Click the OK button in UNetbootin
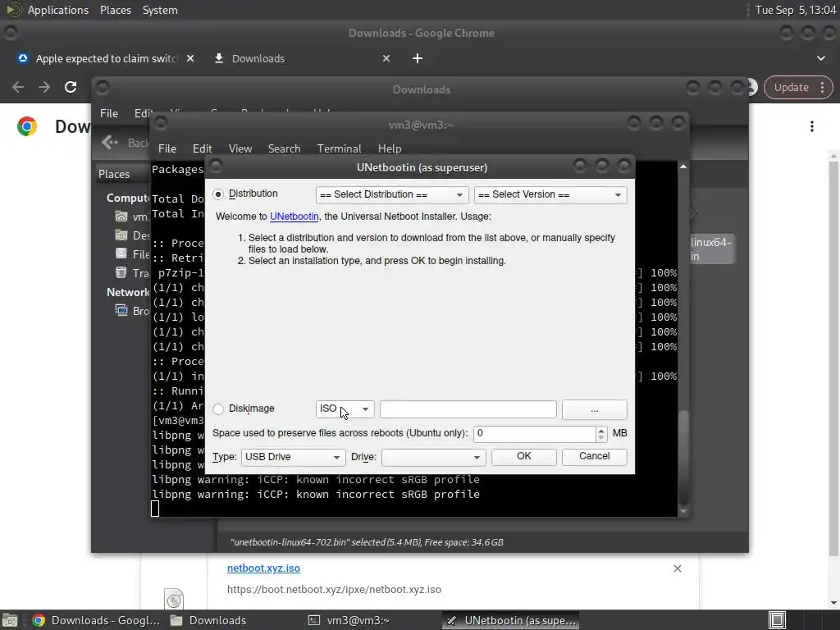The height and width of the screenshot is (630, 840). 523,456
